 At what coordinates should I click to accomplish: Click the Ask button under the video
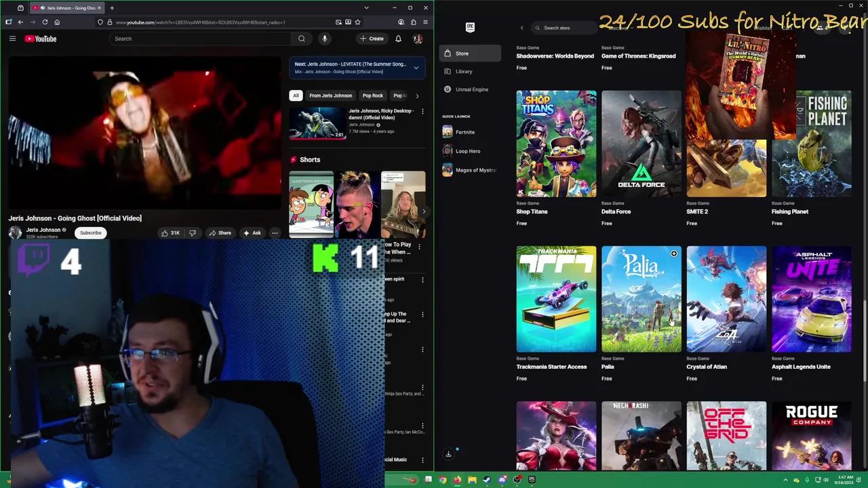[252, 232]
